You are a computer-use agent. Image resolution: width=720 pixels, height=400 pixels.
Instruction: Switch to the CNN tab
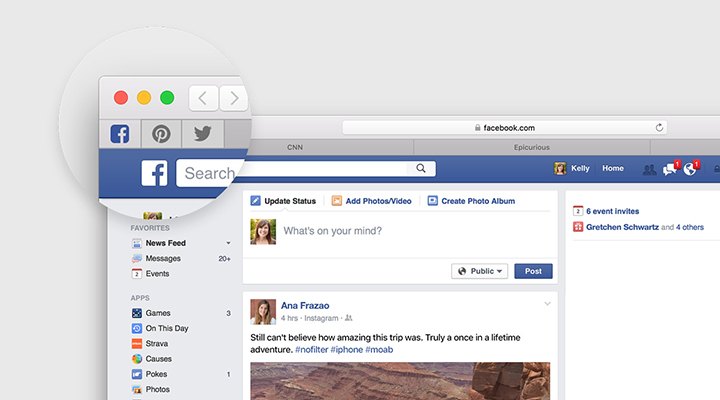[x=295, y=147]
